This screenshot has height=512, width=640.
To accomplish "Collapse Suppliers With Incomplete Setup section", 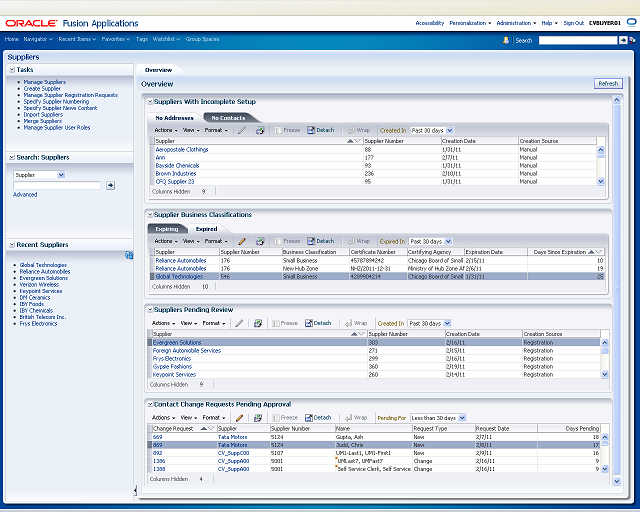I will 150,102.
